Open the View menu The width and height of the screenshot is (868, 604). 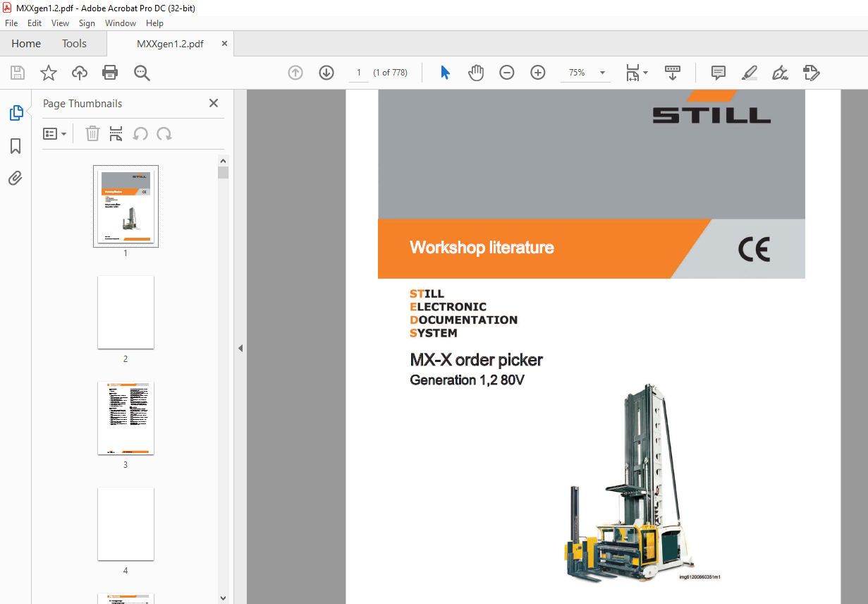[x=60, y=23]
